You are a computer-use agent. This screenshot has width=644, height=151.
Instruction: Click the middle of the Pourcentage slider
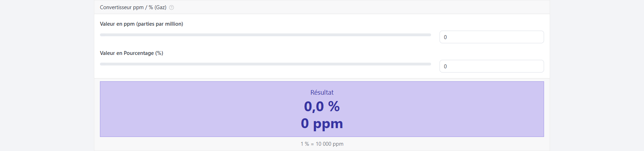tap(265, 64)
